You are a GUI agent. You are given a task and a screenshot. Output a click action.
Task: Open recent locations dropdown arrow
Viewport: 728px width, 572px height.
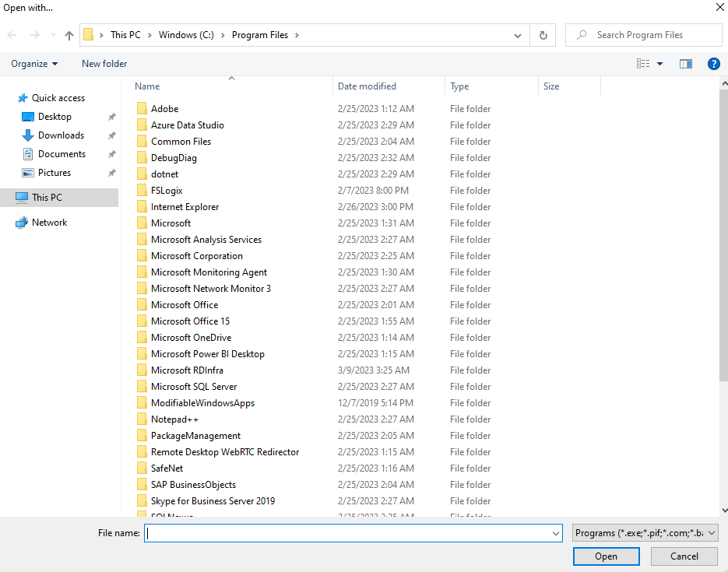click(53, 35)
